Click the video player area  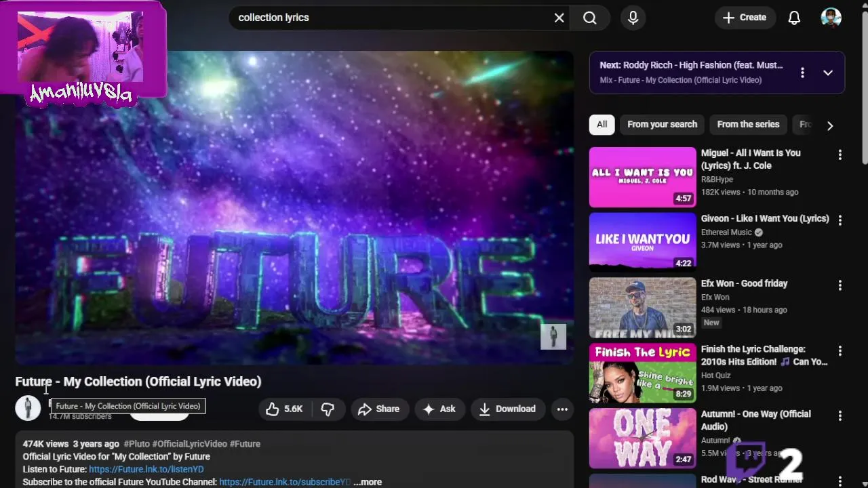(294, 208)
